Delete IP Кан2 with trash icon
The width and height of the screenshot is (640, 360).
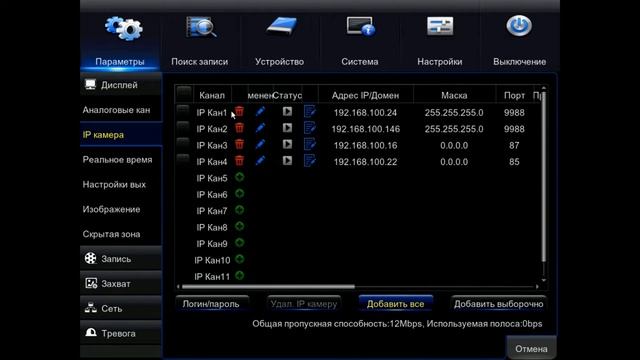point(240,128)
